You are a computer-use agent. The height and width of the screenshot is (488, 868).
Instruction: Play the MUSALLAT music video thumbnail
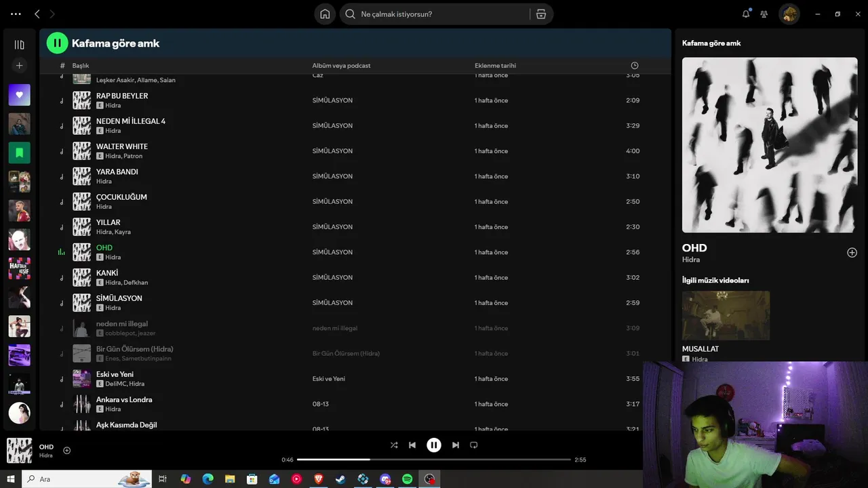tap(726, 315)
